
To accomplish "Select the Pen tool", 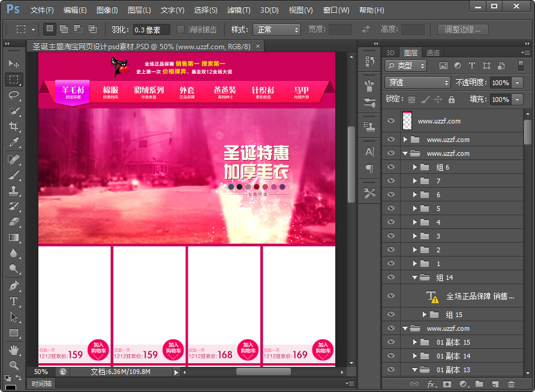I will 14,286.
